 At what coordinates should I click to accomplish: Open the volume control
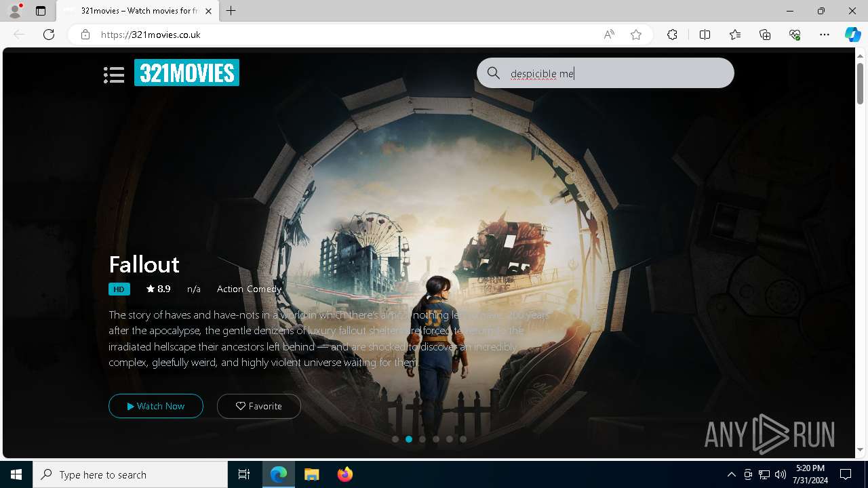(781, 474)
